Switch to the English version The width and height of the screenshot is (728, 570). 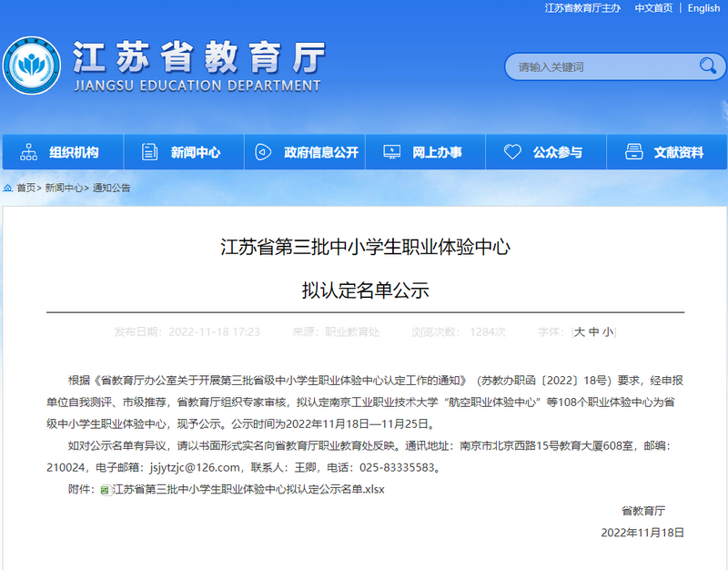click(703, 7)
